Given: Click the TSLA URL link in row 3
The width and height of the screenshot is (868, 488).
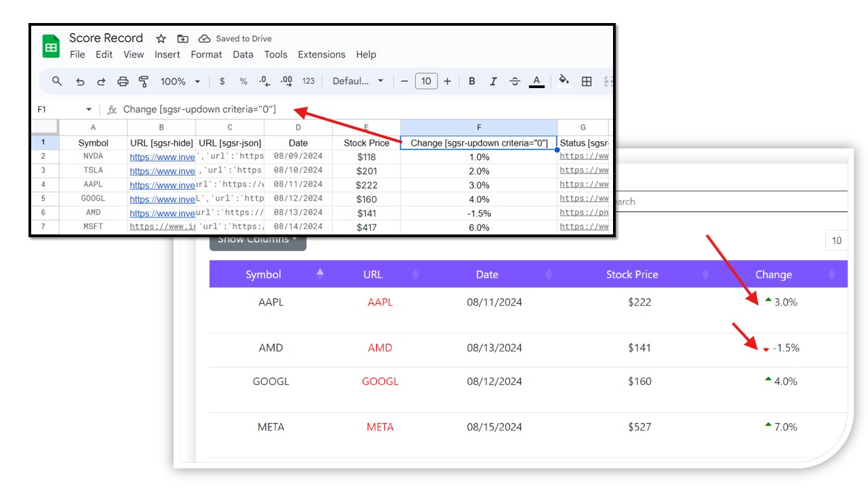Looking at the screenshot, I should [162, 171].
